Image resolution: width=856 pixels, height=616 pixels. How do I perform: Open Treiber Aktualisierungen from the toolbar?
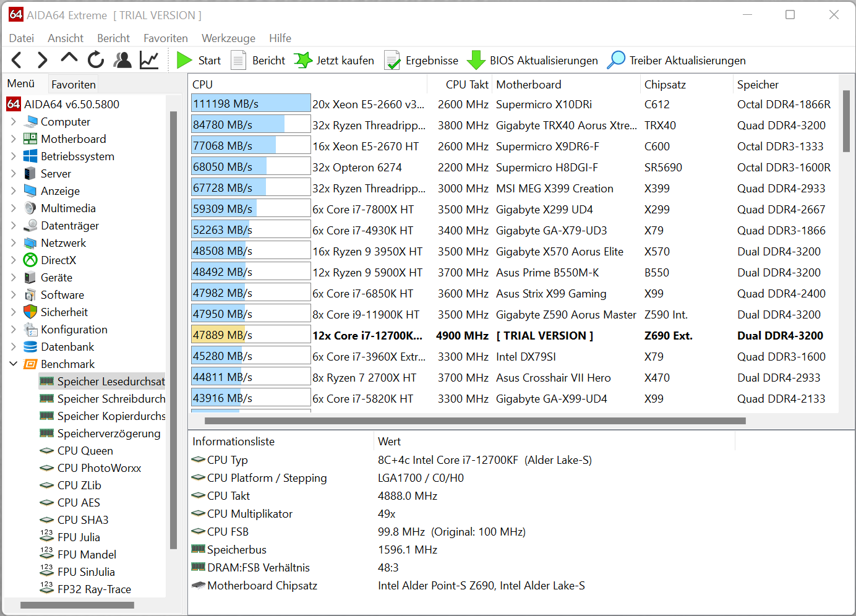point(677,60)
